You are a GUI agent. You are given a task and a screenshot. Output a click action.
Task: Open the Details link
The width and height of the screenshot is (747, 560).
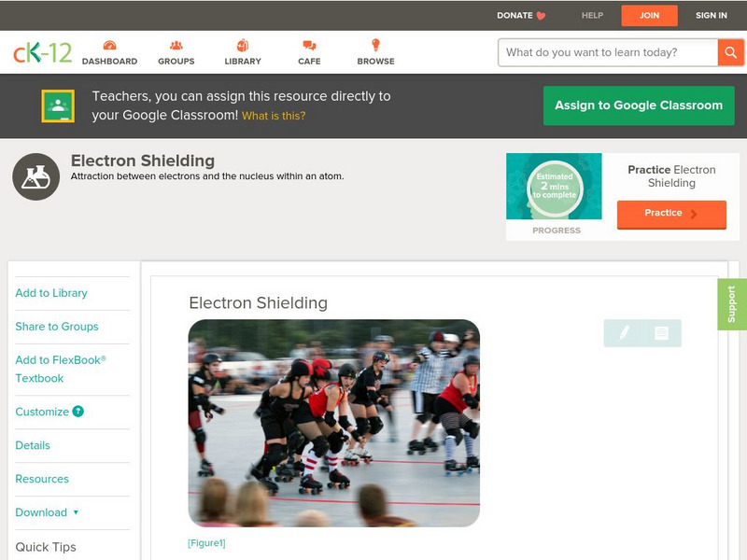(x=33, y=445)
